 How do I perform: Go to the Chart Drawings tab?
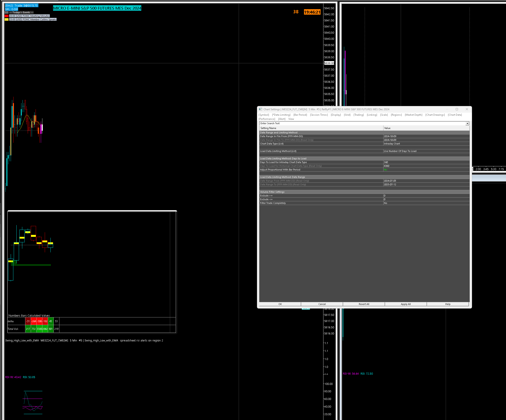click(x=435, y=115)
